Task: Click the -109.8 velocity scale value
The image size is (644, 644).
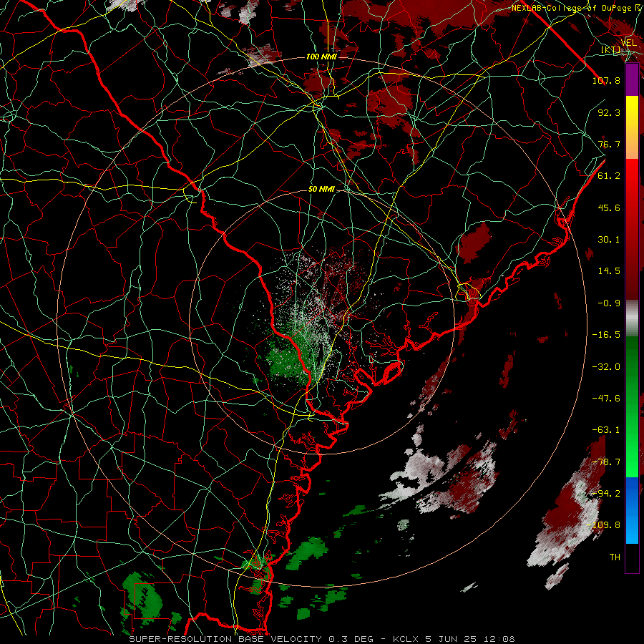Action: [x=603, y=525]
